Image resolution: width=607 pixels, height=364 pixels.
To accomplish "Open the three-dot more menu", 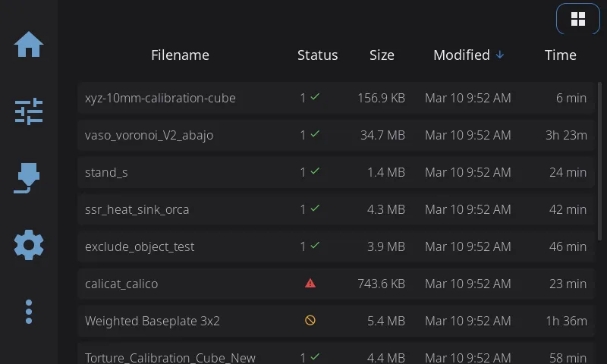I will [x=29, y=312].
